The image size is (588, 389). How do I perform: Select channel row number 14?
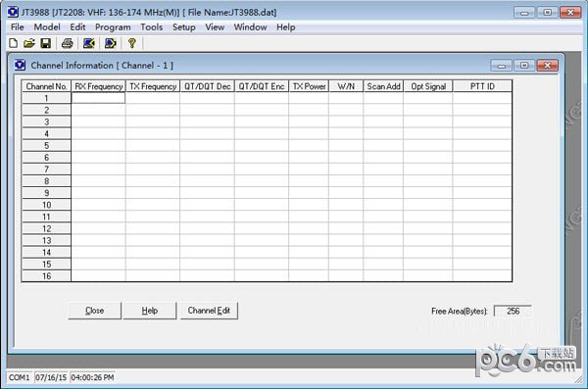click(46, 253)
